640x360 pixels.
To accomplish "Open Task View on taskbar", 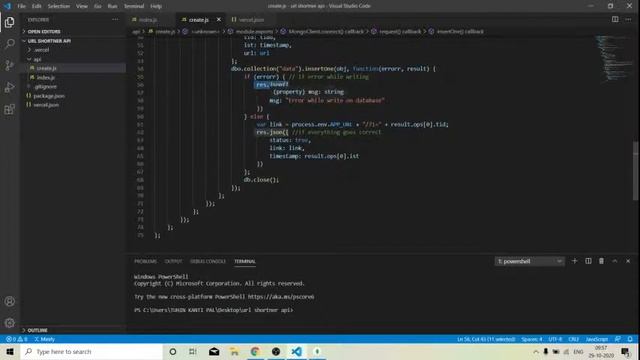I will point(193,351).
